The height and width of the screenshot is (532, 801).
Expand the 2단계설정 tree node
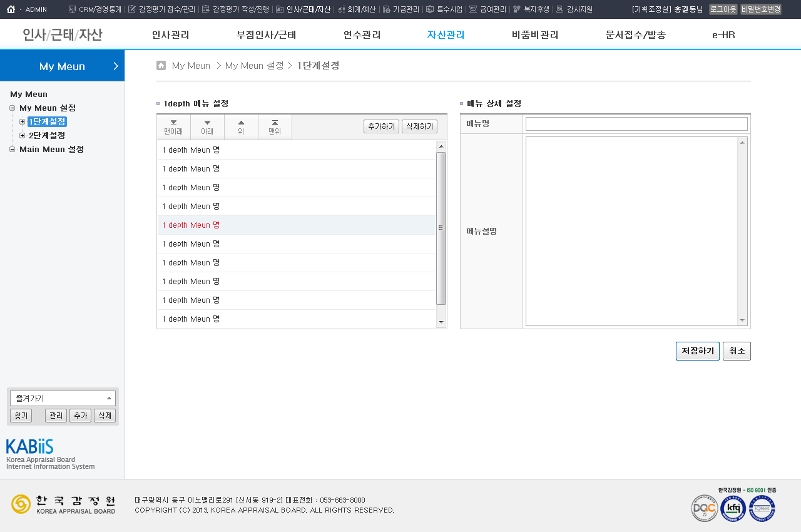click(x=23, y=135)
